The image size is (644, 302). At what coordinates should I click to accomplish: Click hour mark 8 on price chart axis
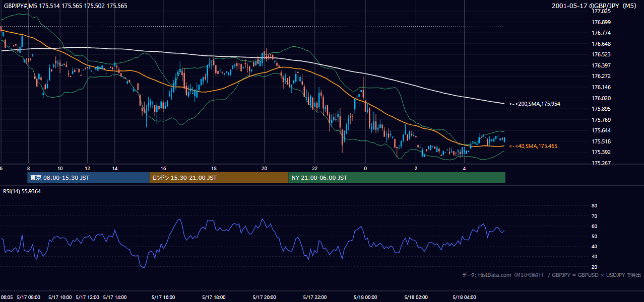click(28, 168)
